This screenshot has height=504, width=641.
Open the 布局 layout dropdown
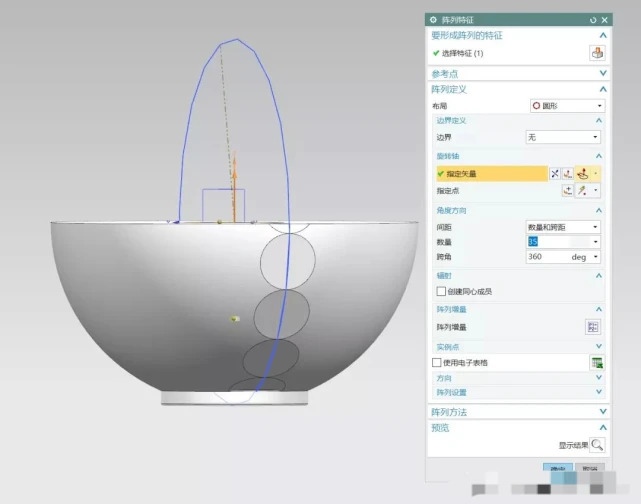(x=565, y=105)
